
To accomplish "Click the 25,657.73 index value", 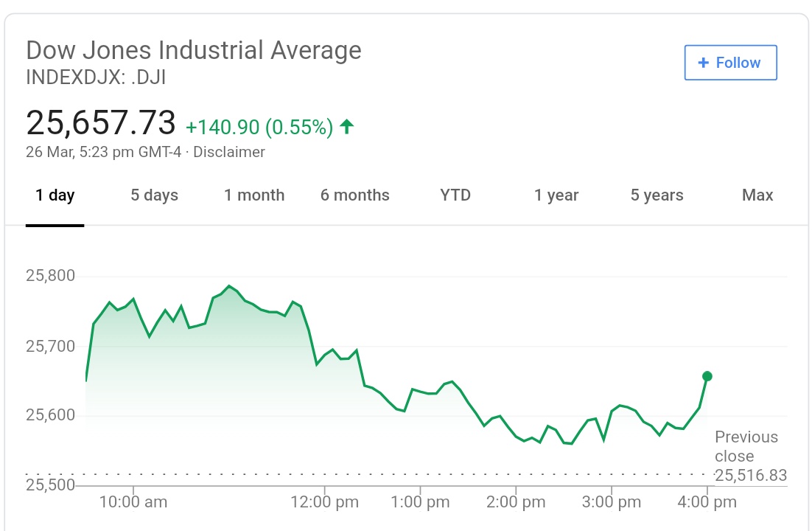I will coord(101,123).
